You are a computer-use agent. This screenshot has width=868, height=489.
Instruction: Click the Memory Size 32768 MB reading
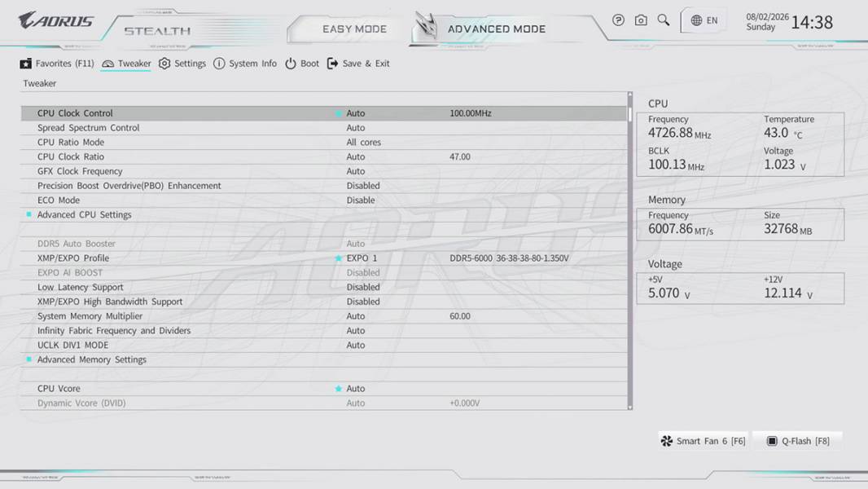pos(787,229)
